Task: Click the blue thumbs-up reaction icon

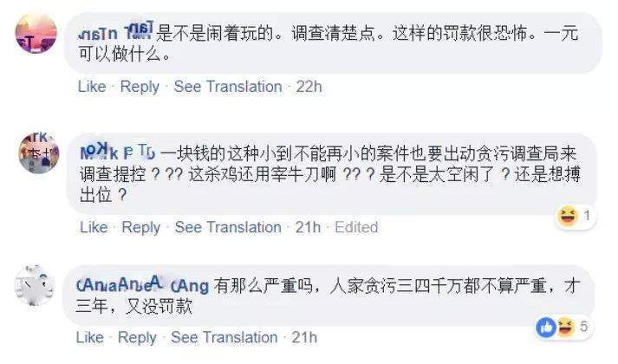Action: click(547, 327)
